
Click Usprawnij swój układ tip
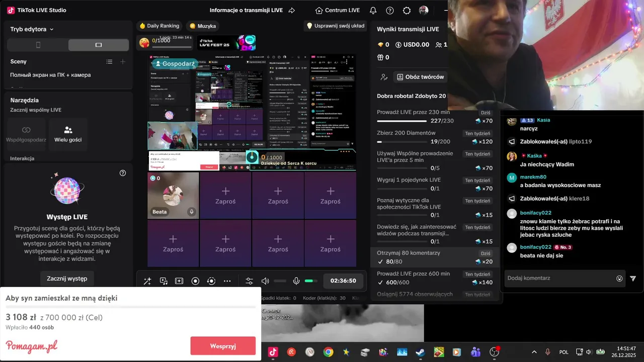[336, 26]
